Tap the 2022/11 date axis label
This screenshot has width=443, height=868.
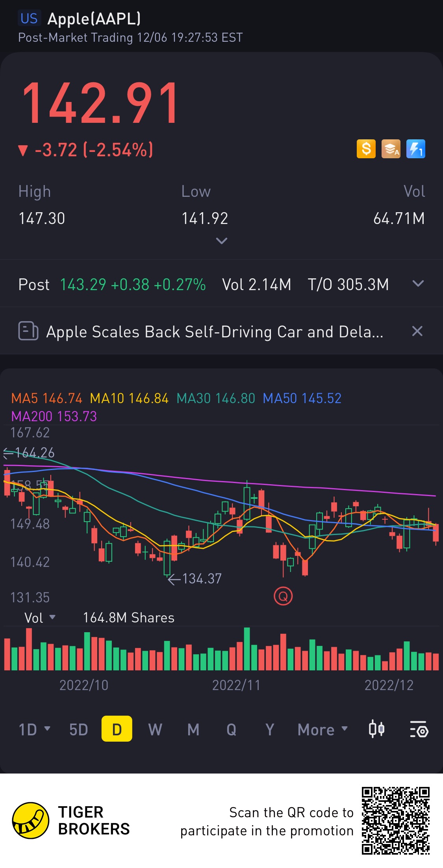point(236,685)
